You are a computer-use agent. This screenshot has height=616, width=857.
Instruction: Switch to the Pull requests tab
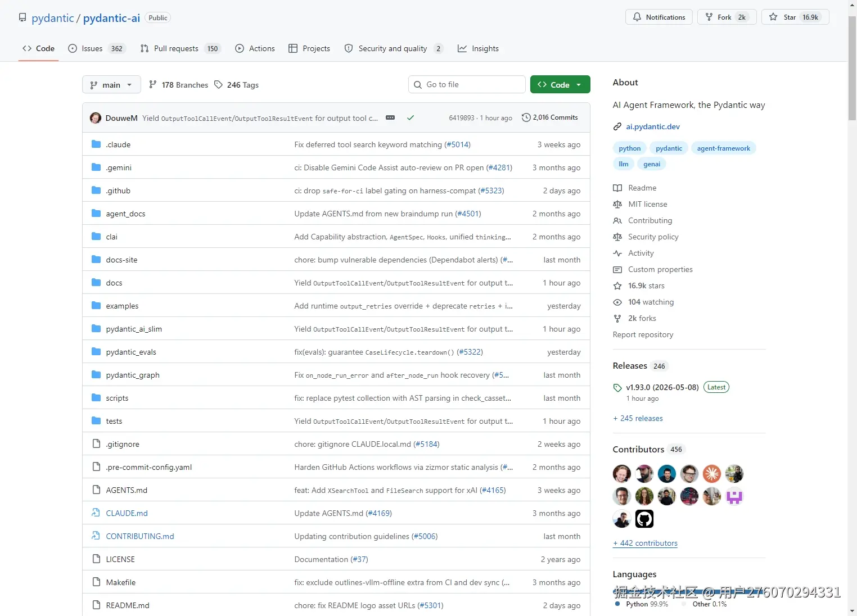point(180,48)
